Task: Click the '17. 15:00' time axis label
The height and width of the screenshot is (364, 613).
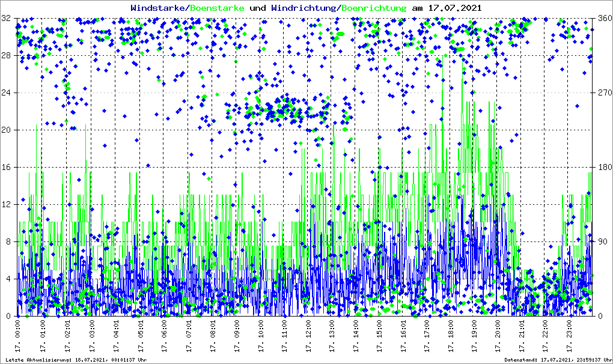Action: [379, 336]
